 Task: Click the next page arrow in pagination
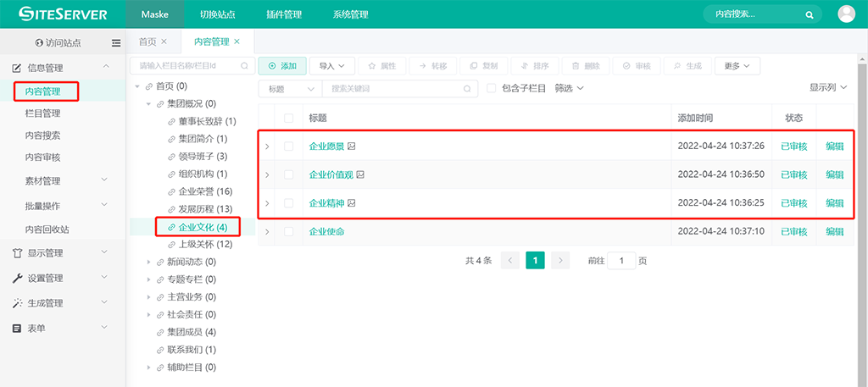pyautogui.click(x=559, y=261)
